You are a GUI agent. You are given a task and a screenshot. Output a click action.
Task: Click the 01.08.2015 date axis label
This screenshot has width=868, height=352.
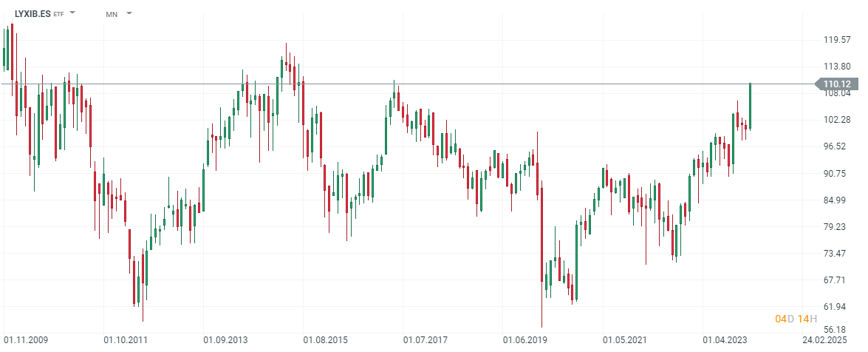[x=325, y=340]
